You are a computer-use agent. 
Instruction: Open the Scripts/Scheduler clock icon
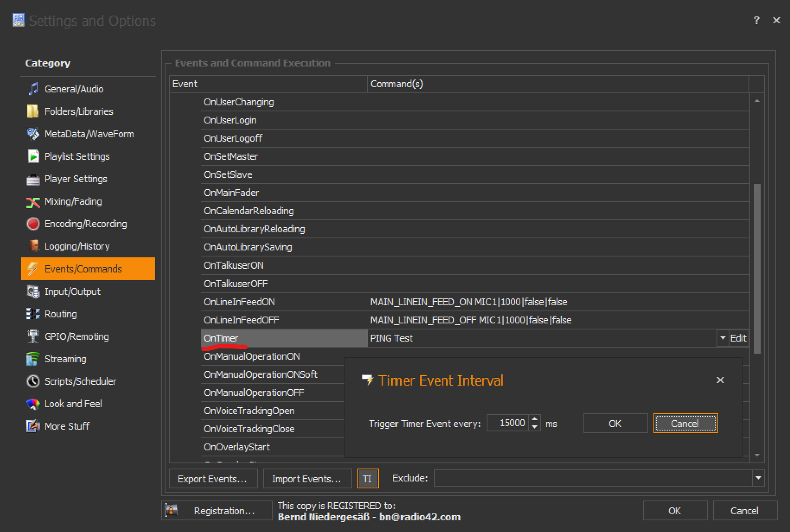pos(33,381)
